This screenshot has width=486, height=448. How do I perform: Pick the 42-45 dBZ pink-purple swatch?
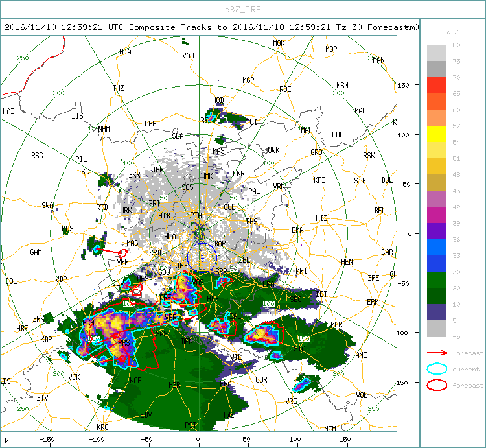pos(436,199)
